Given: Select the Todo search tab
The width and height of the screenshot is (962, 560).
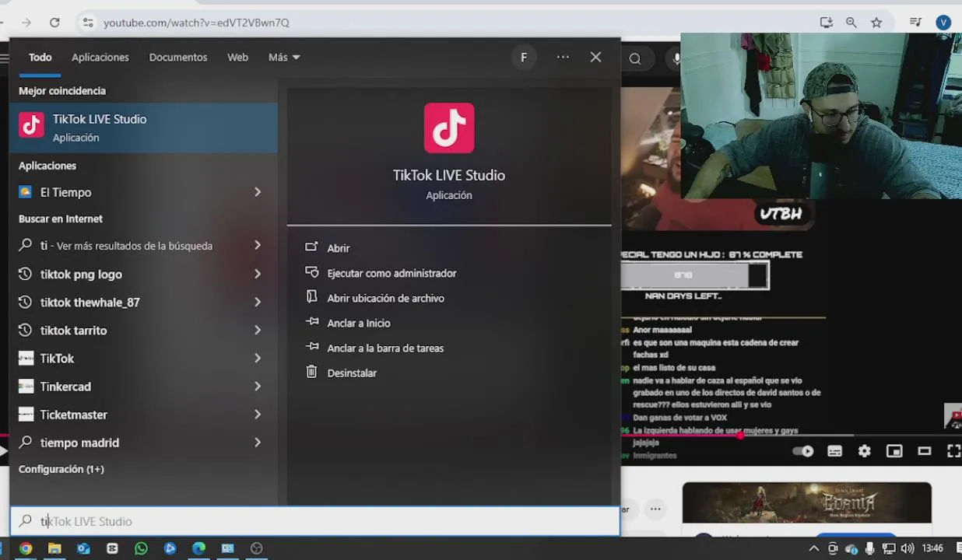Looking at the screenshot, I should click(x=40, y=57).
